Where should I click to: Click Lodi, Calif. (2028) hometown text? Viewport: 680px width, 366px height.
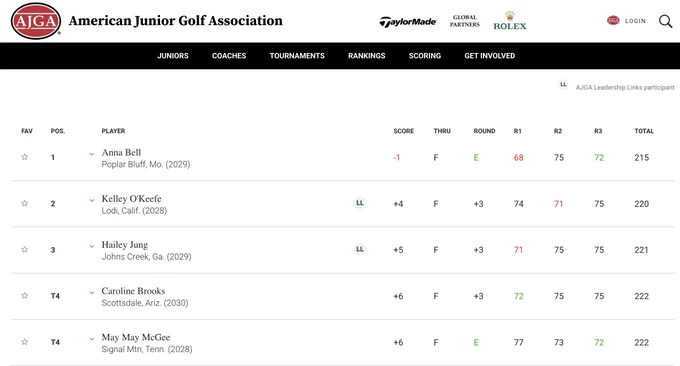(x=134, y=211)
